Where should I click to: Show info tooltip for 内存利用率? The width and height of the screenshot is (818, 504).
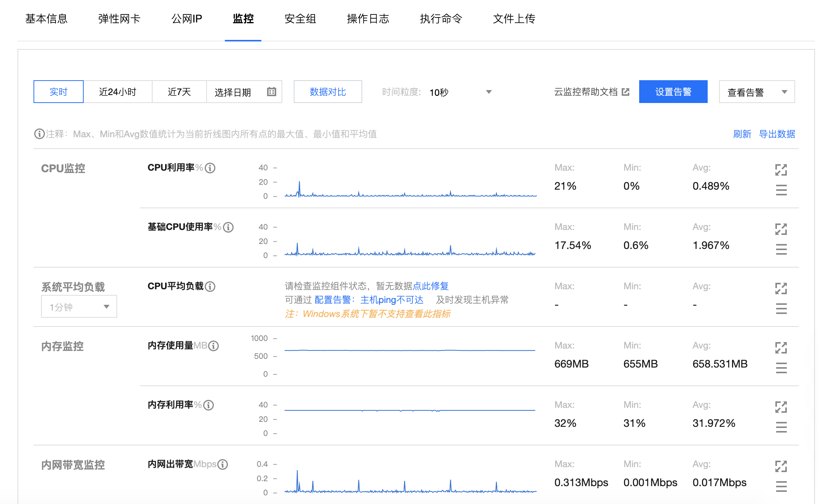pos(208,405)
